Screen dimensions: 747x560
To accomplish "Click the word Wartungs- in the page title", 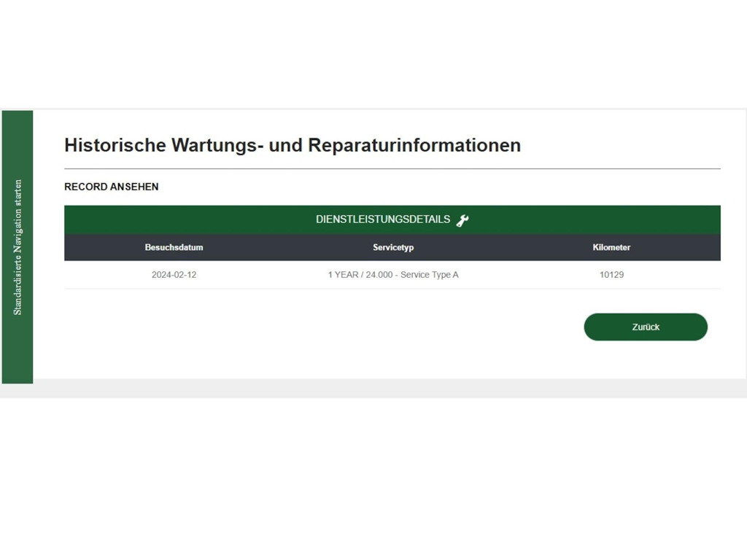I will [x=217, y=145].
